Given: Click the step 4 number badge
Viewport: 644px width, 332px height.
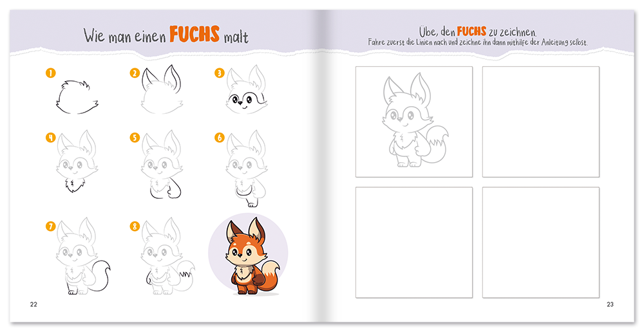Looking at the screenshot, I should click(x=50, y=137).
